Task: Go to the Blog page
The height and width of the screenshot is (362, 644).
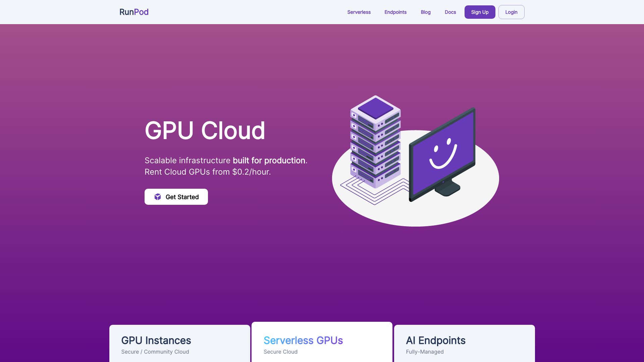Action: [426, 12]
